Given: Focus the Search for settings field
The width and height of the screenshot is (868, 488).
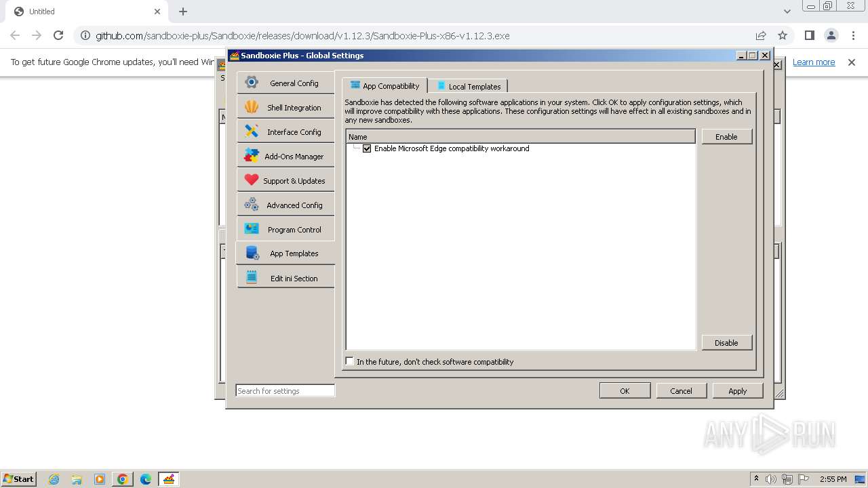Looking at the screenshot, I should 285,390.
